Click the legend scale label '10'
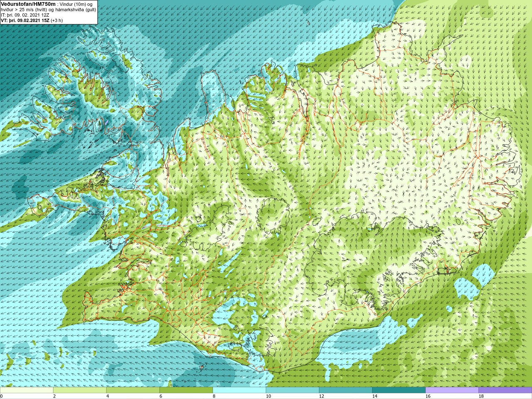This screenshot has width=532, height=399. 268,396
